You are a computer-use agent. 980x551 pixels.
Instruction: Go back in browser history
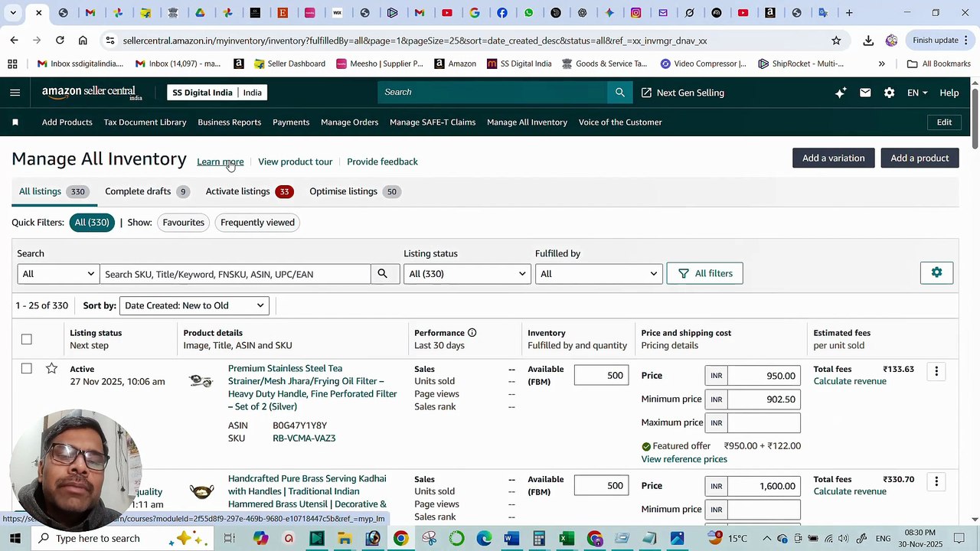pos(15,41)
